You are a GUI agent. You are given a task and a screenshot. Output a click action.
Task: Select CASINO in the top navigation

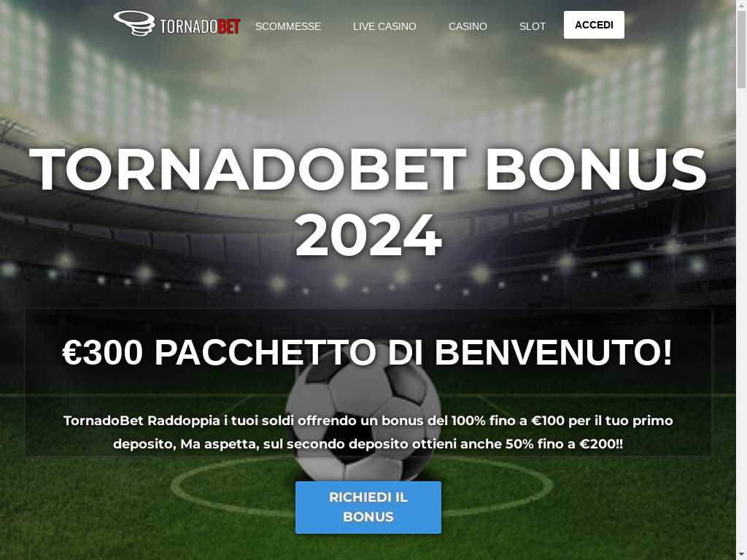pyautogui.click(x=468, y=26)
